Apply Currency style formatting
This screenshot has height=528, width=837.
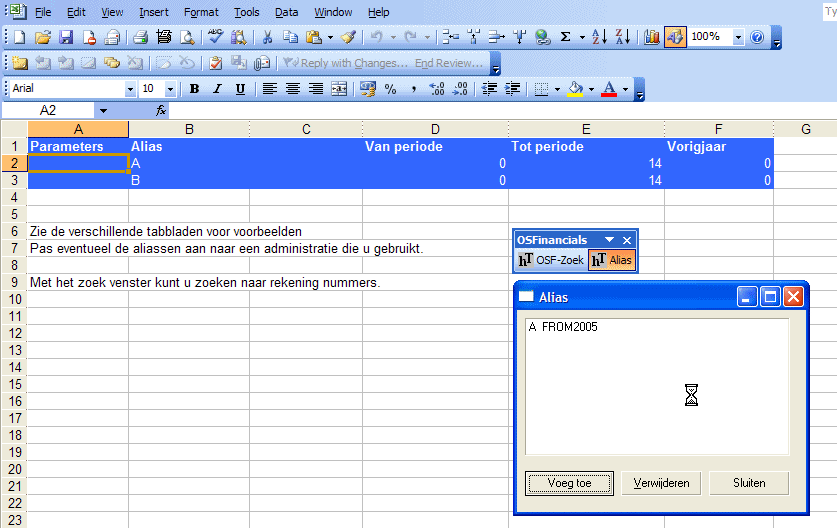[367, 89]
